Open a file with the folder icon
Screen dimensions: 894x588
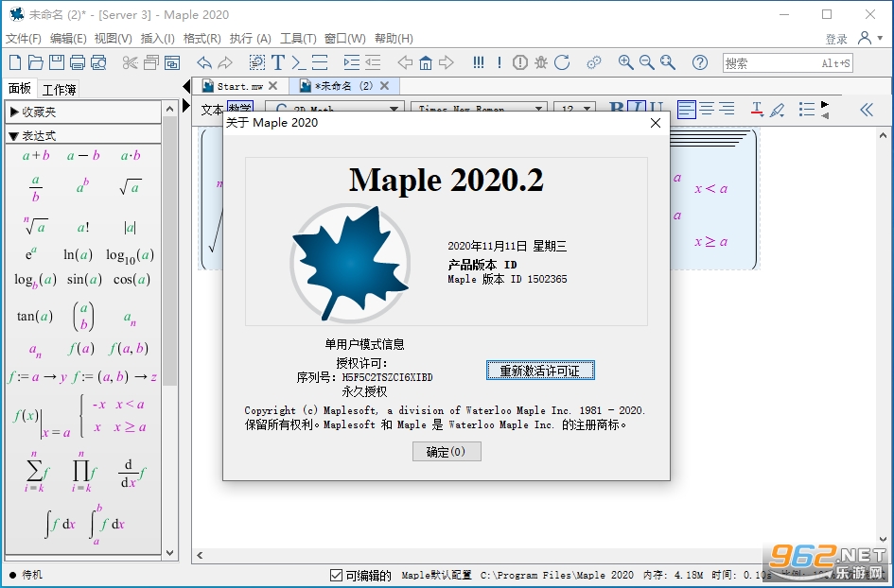coord(35,62)
